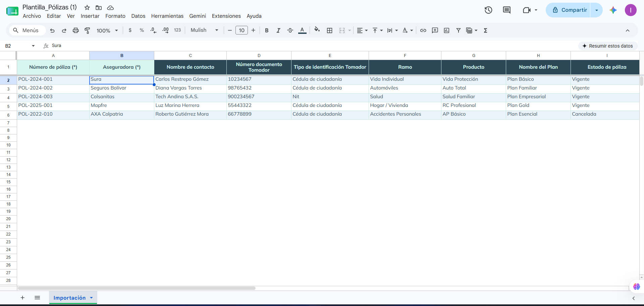This screenshot has height=306, width=644.
Task: Click the merge cells icon
Action: pyautogui.click(x=342, y=30)
